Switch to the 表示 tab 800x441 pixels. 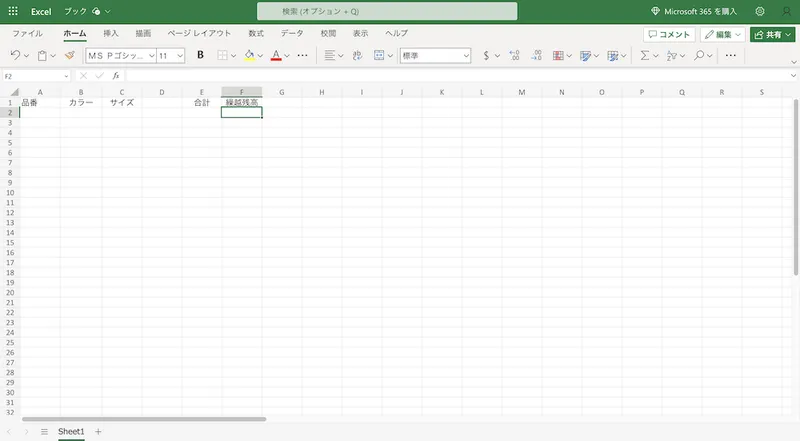click(360, 33)
